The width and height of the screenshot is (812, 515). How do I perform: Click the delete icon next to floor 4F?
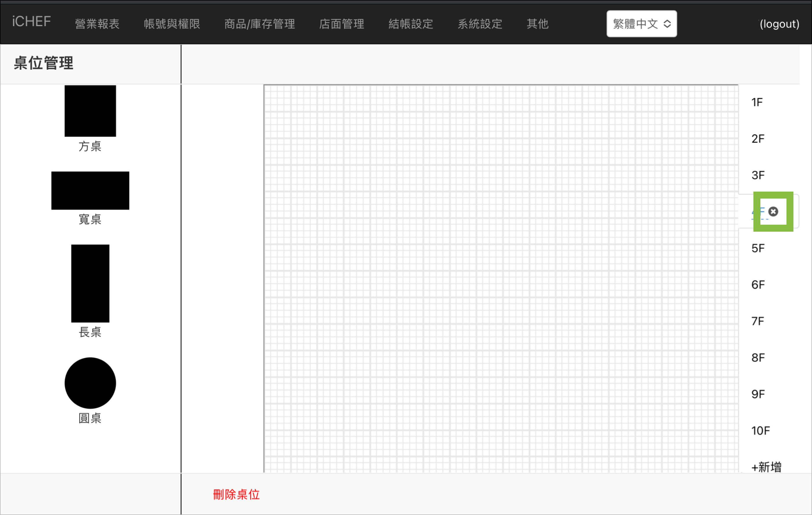click(773, 212)
